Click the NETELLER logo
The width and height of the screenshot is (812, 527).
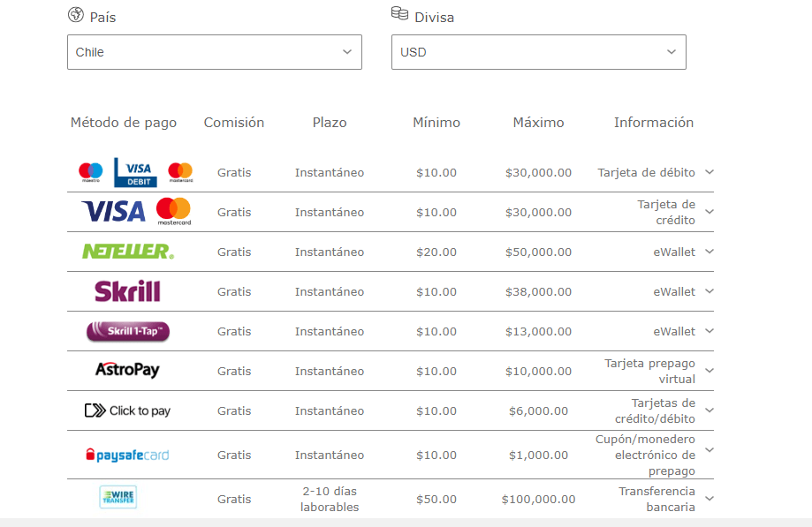128,252
